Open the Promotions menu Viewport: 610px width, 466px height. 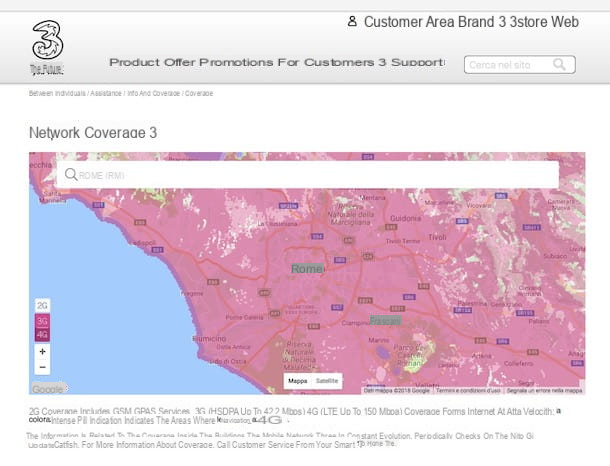pyautogui.click(x=237, y=62)
